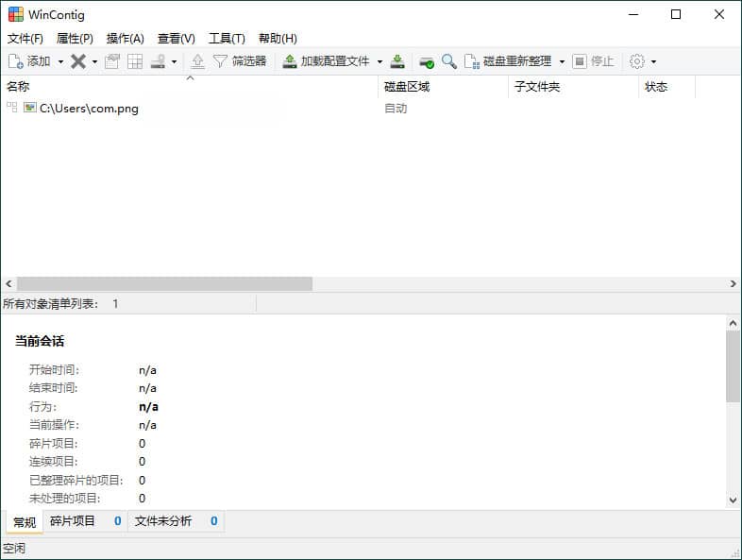This screenshot has height=560, width=742.
Task: Open the dropdown arrow next to 添加
Action: point(60,61)
